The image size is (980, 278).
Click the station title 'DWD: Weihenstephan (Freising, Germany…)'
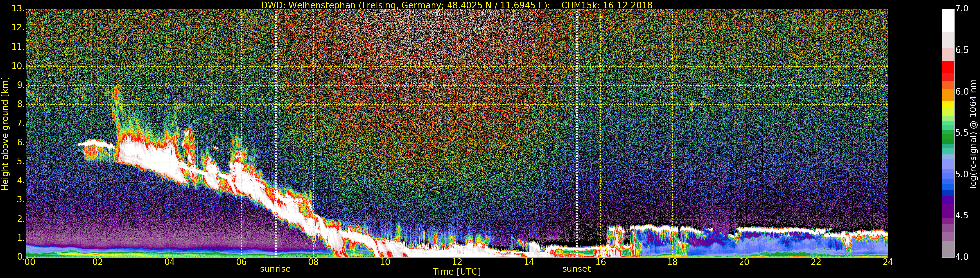coord(405,5)
